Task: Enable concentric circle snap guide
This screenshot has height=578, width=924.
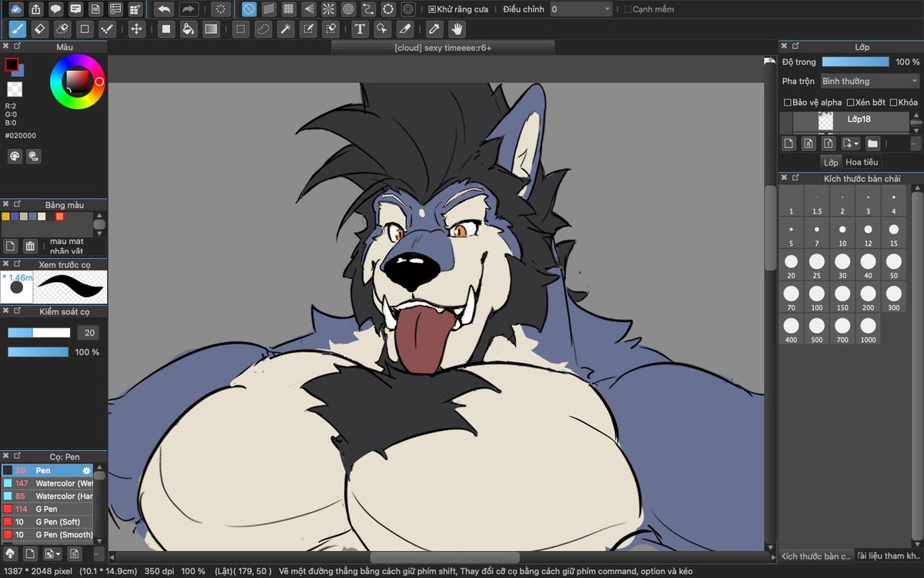Action: (x=349, y=9)
